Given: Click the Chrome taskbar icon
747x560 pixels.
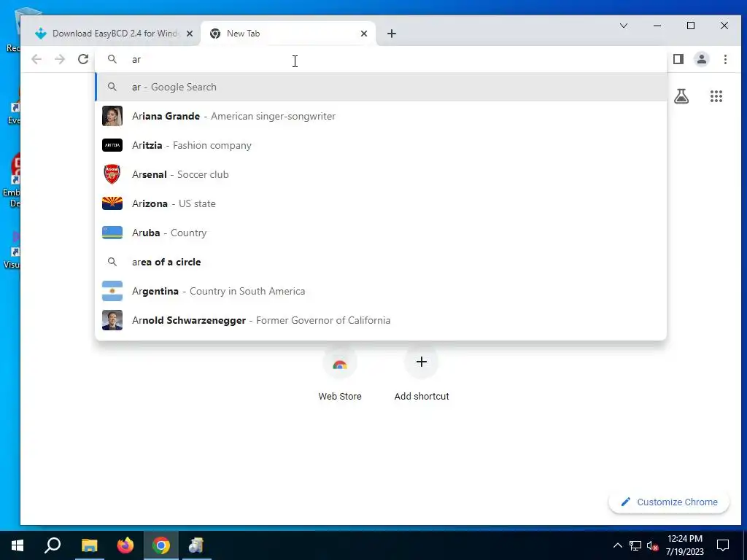Looking at the screenshot, I should tap(161, 545).
